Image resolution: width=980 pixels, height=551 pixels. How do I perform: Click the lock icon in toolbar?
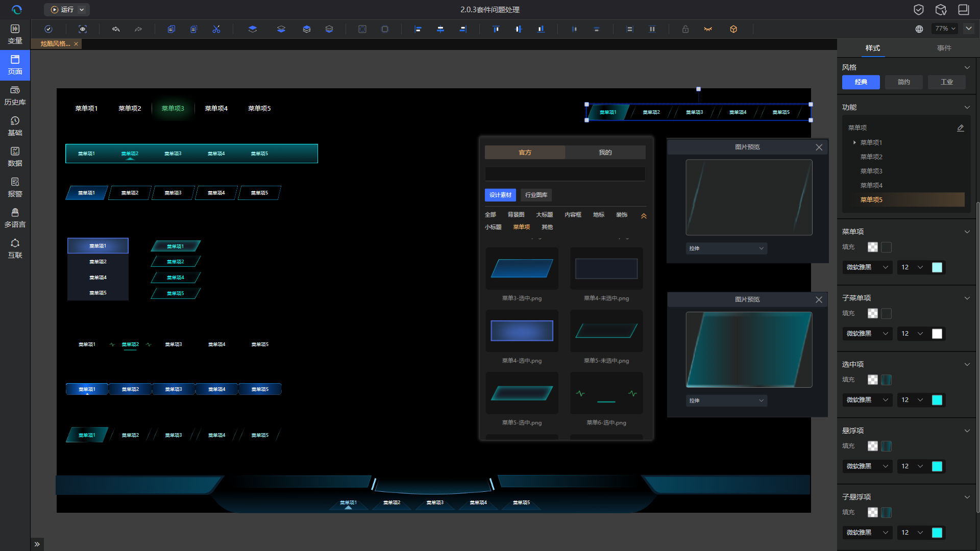click(x=685, y=29)
